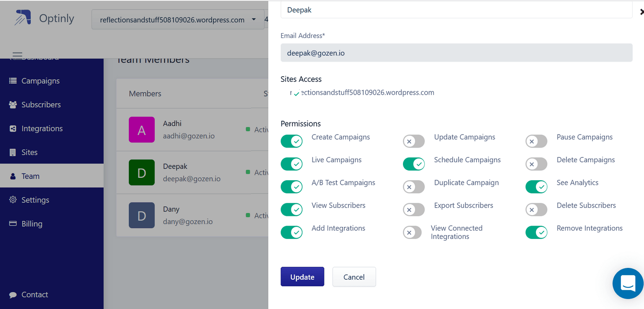Click Aadhi's avatar thumbnail

pyautogui.click(x=142, y=130)
